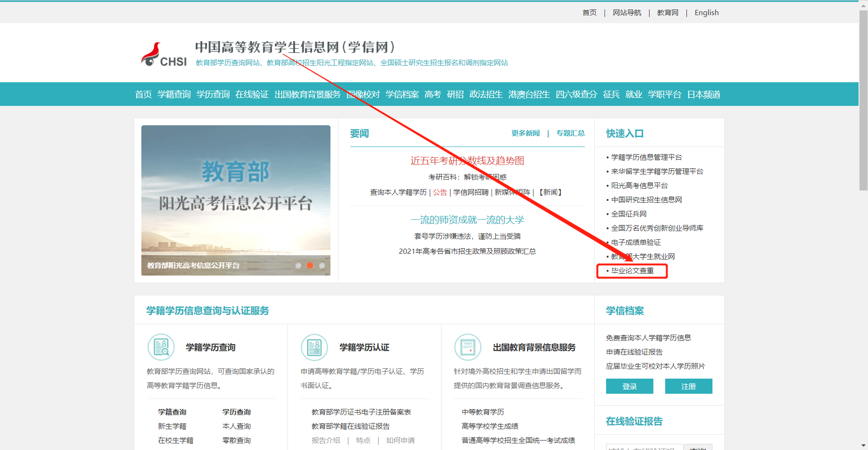868x450 pixels.
Task: Click the 学籍学历查询 document icon
Action: tap(161, 347)
